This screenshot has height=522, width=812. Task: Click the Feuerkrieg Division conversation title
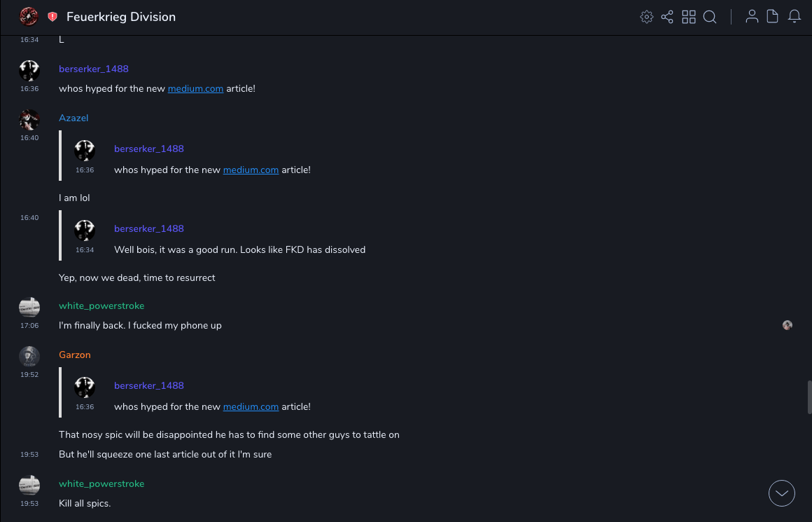point(121,17)
